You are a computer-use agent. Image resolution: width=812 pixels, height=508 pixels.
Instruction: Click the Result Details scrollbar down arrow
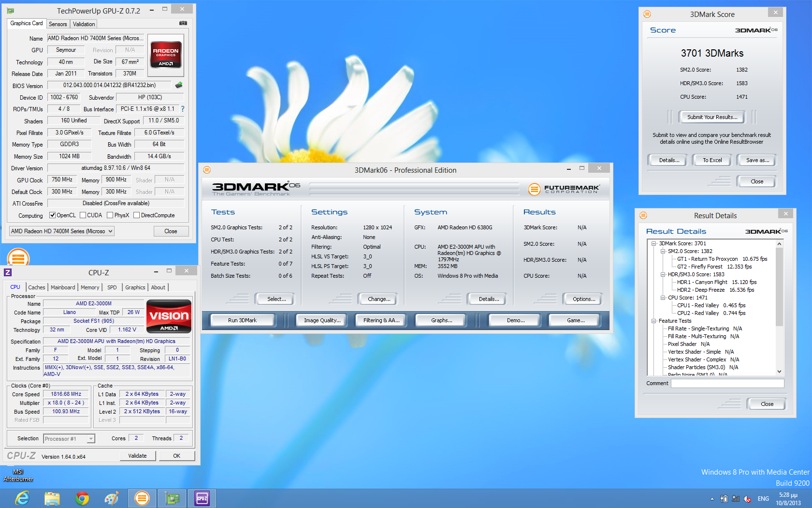pos(779,372)
